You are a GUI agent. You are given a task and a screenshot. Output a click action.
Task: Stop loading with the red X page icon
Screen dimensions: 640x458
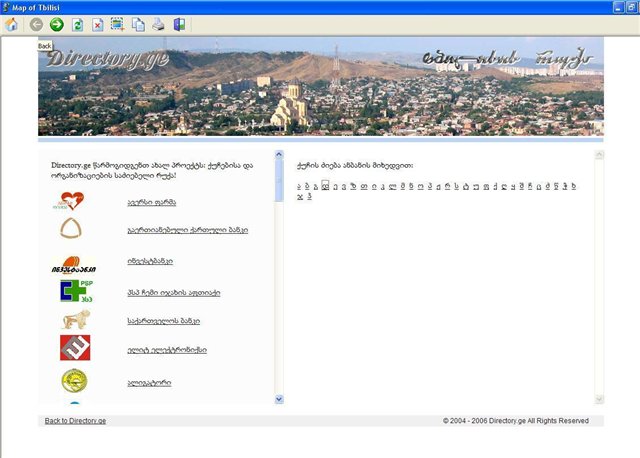[x=98, y=25]
